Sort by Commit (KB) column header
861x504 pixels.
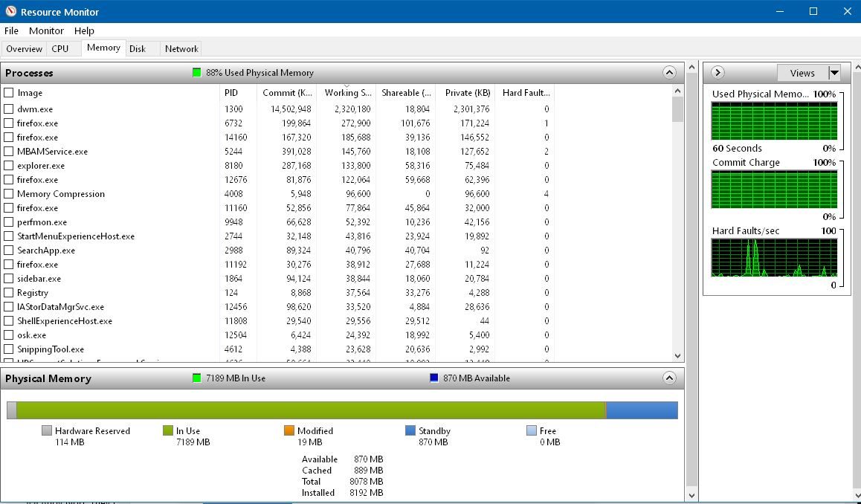coord(287,92)
